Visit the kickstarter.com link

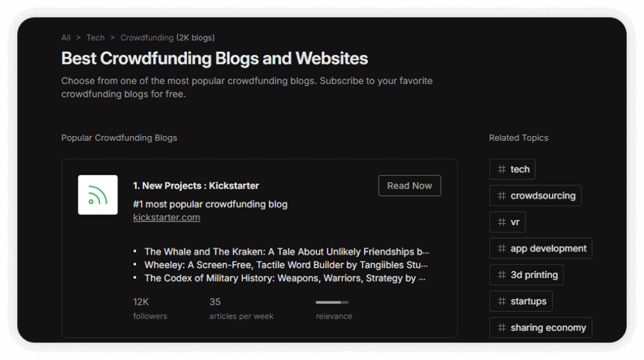click(166, 217)
